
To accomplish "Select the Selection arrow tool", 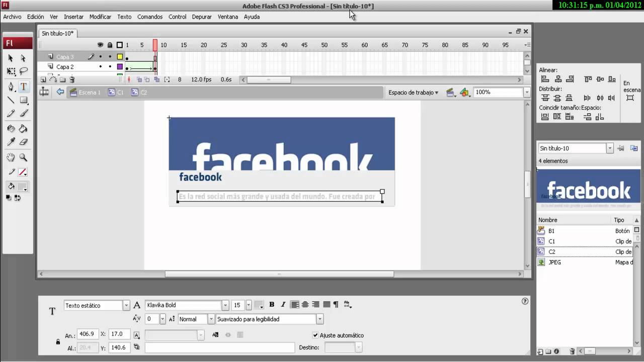I will [x=11, y=58].
